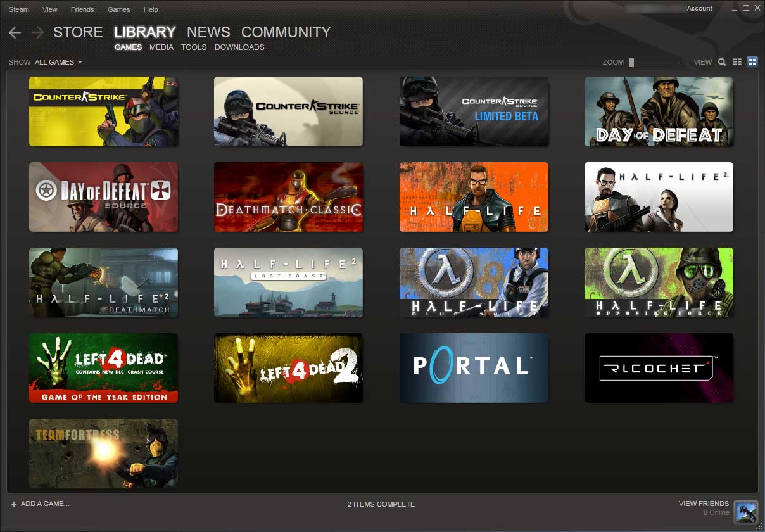Go back with the left arrow
Image resolution: width=765 pixels, height=532 pixels.
point(15,32)
